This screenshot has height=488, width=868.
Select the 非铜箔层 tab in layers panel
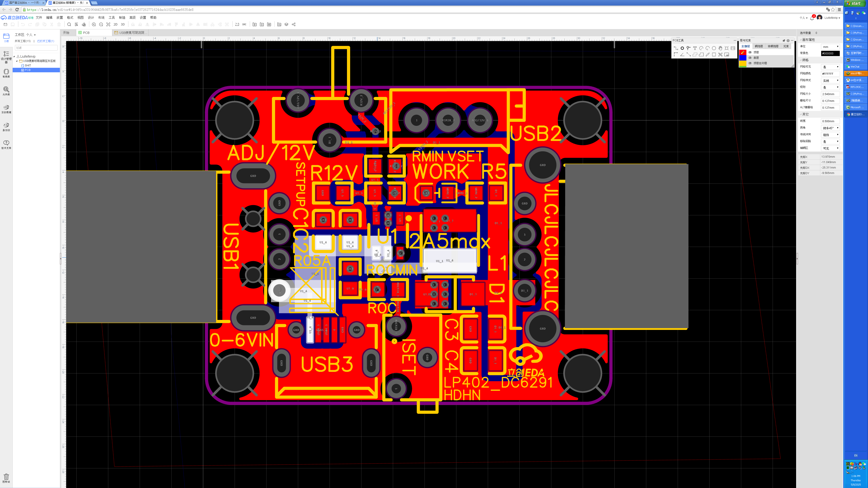click(x=773, y=46)
